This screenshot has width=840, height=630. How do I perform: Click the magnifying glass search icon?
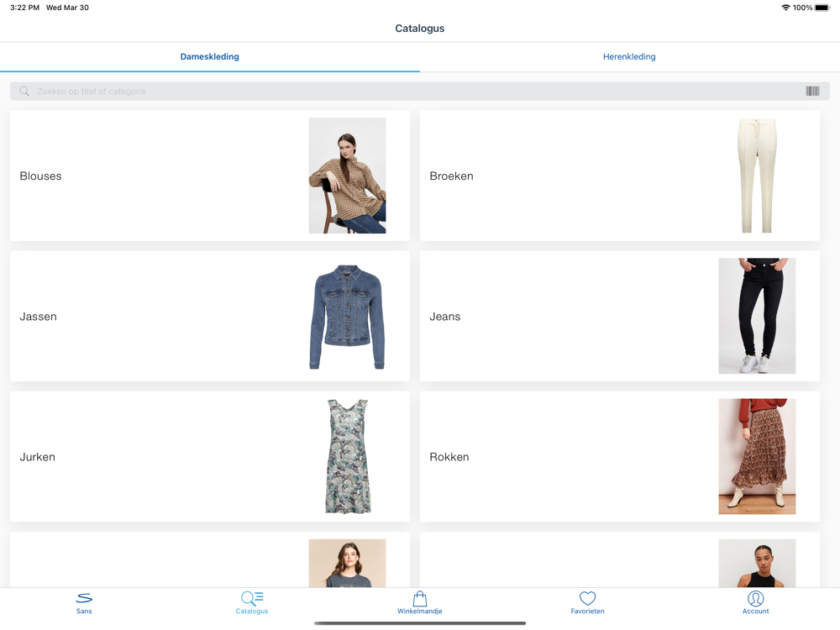click(x=24, y=91)
